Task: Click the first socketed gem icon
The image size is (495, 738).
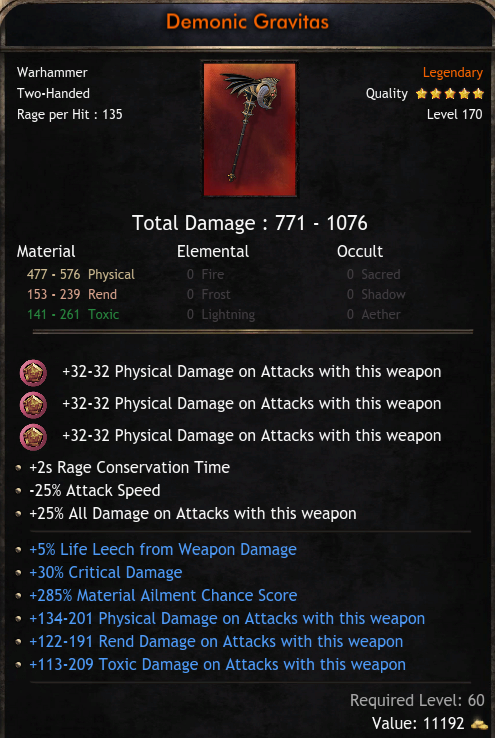Action: pos(33,373)
